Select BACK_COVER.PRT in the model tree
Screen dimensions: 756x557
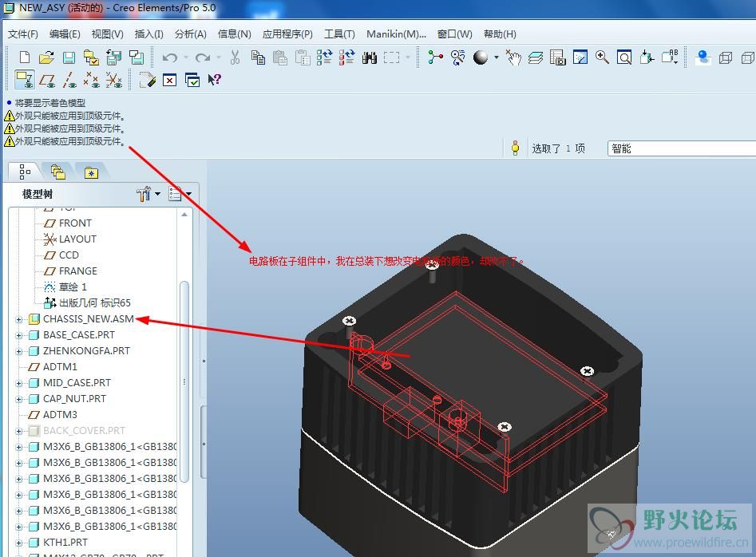click(x=84, y=430)
